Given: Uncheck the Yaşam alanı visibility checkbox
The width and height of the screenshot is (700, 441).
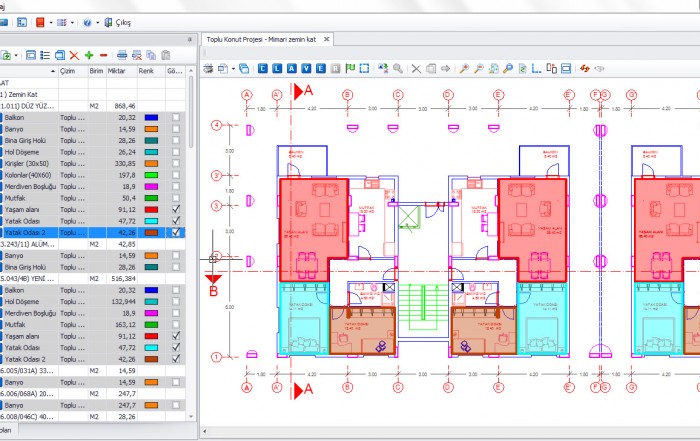Looking at the screenshot, I should point(176,209).
